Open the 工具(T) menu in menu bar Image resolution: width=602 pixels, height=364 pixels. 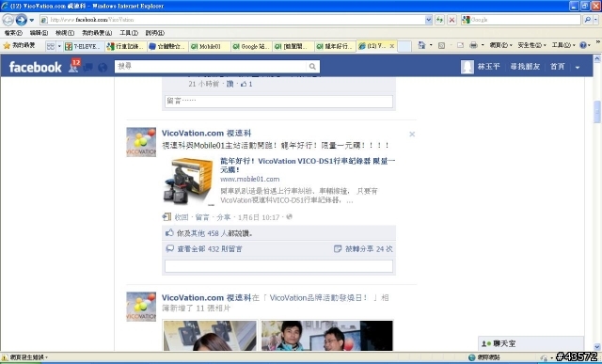129,33
